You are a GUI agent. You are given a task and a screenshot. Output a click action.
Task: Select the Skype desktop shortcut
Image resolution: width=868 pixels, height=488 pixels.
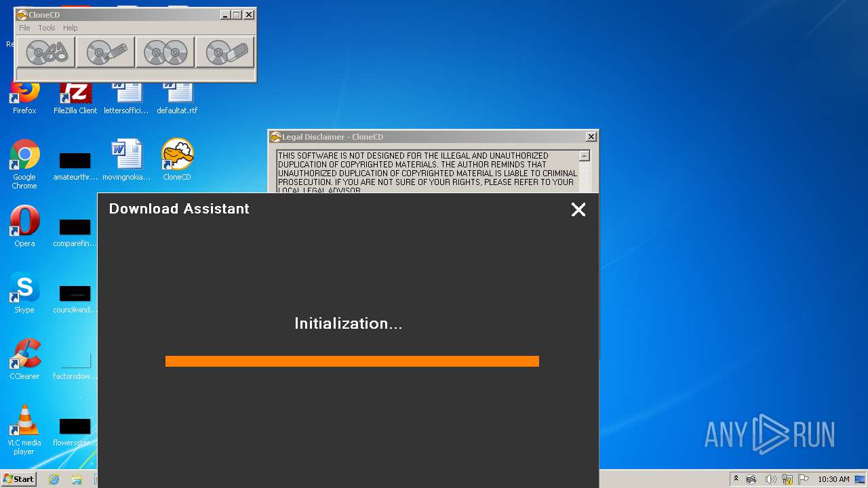pos(24,293)
